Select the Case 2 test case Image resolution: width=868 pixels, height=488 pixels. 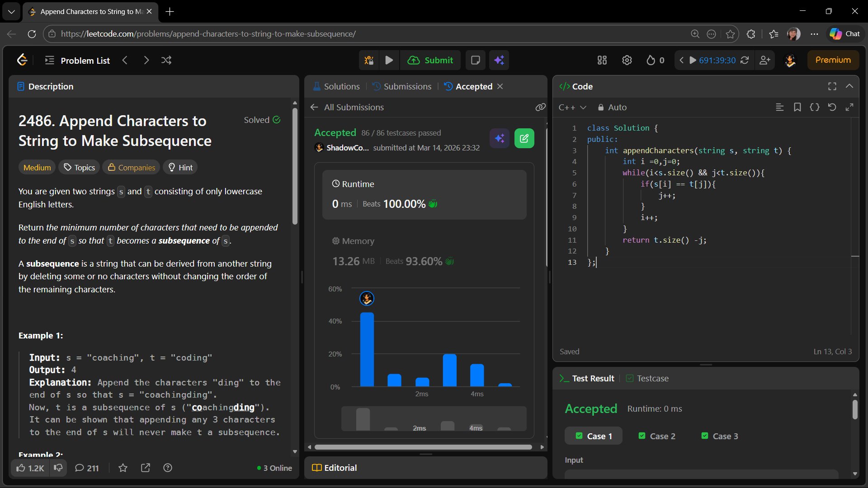(x=657, y=436)
